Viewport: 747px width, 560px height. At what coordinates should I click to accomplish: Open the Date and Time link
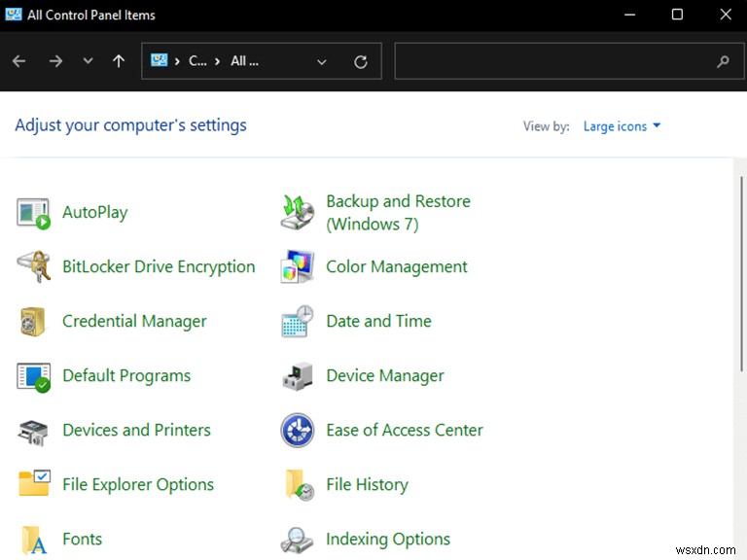coord(378,322)
